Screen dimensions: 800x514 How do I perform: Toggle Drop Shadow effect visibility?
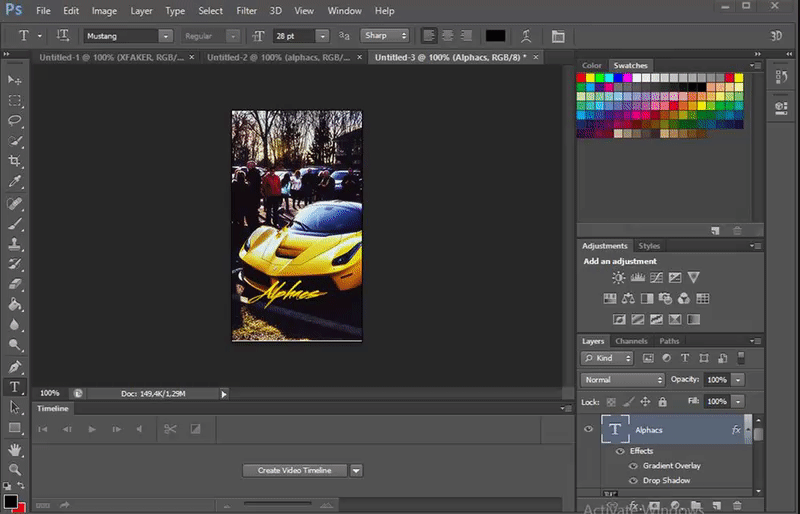pyautogui.click(x=632, y=481)
